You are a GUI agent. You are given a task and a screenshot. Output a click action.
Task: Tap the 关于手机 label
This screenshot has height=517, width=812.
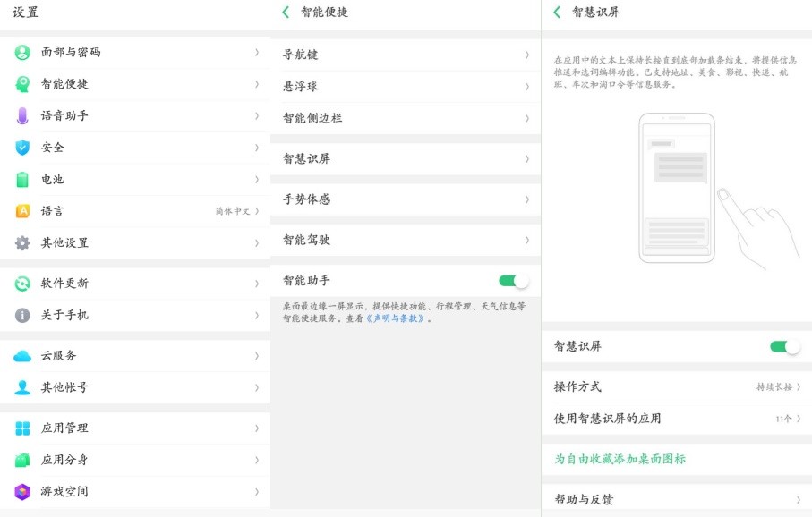(64, 315)
